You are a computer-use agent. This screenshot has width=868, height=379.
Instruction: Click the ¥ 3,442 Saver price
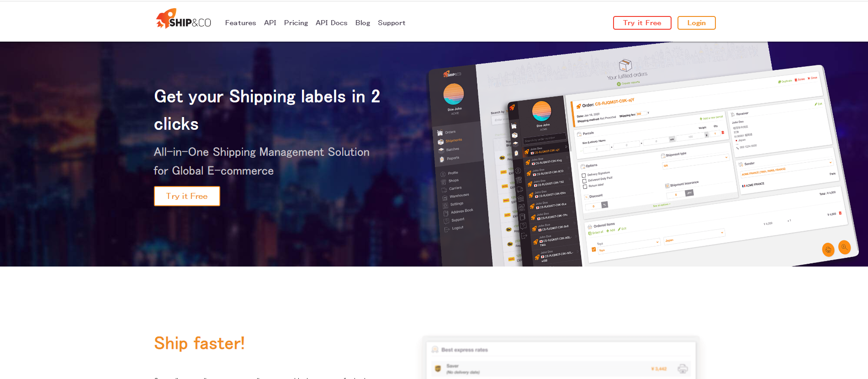pyautogui.click(x=659, y=368)
